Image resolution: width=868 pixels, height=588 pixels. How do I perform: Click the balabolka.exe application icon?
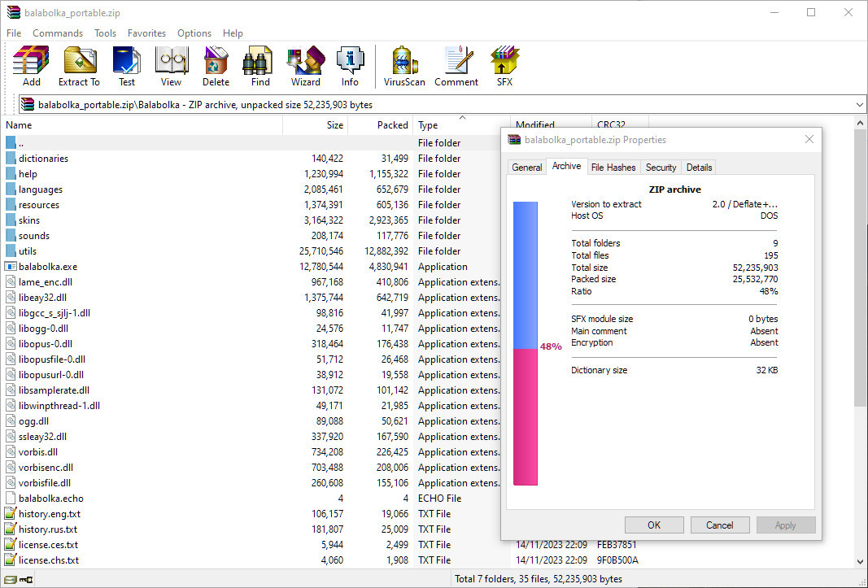click(x=11, y=267)
